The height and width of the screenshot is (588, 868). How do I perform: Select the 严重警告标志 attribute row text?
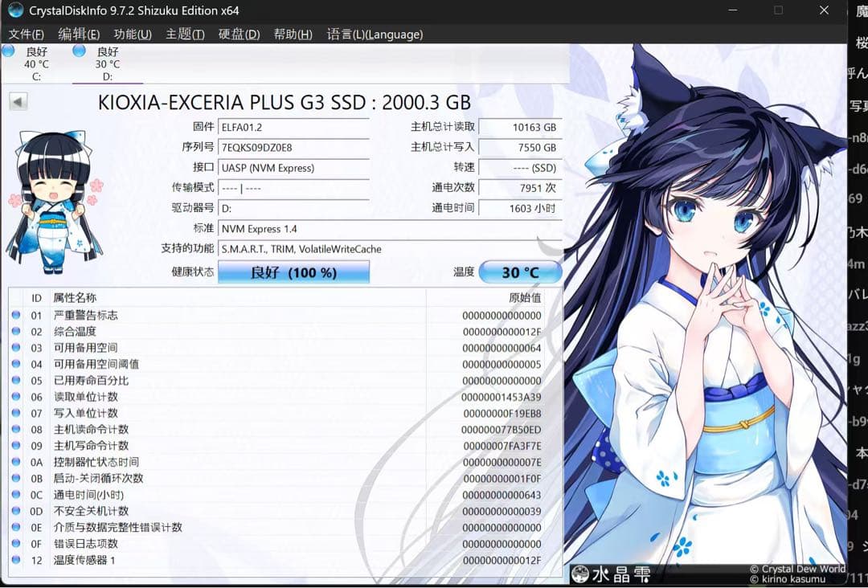(x=86, y=316)
